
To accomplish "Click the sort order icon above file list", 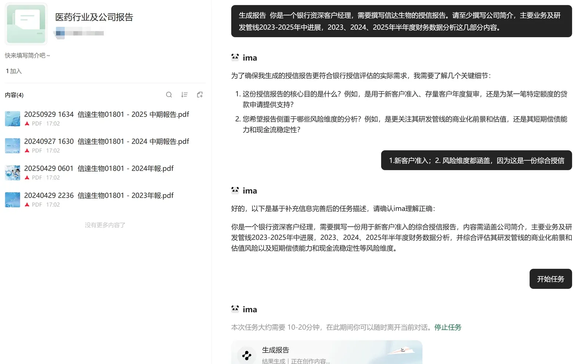I will tap(184, 94).
